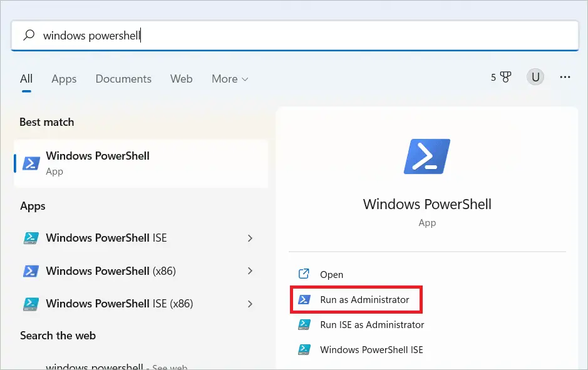Expand options for Windows PowerShell ISE (x86)
The image size is (588, 370).
[x=250, y=304]
